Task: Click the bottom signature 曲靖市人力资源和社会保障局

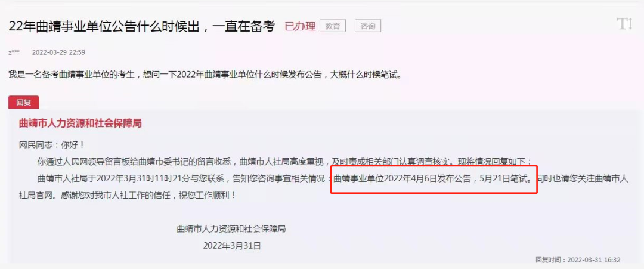Action: tap(231, 229)
